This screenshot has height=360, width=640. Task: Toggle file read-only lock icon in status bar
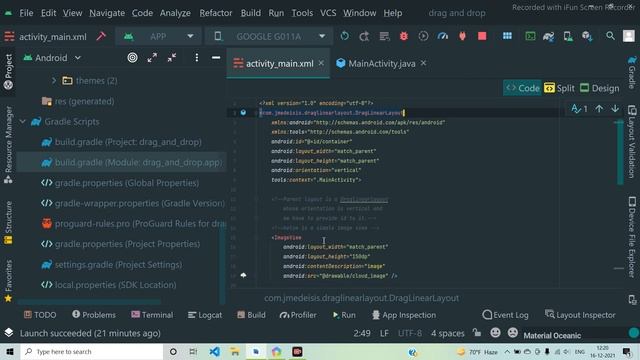[x=477, y=333]
